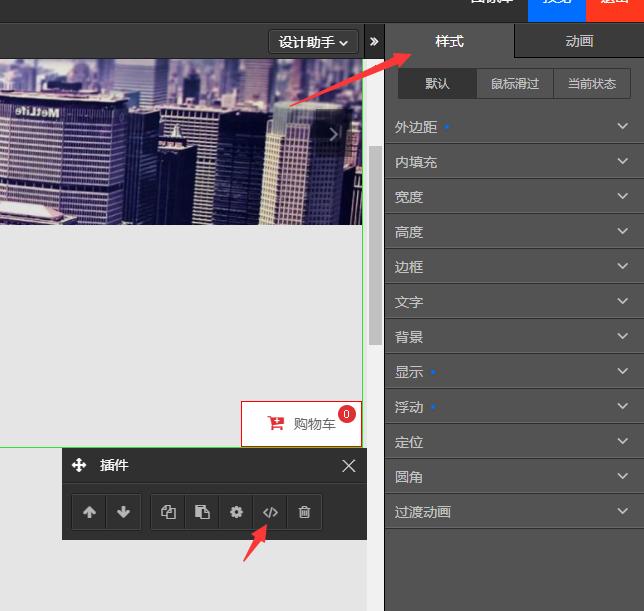The width and height of the screenshot is (644, 611).
Task: Open the 设计助手 dropdown
Action: point(313,42)
